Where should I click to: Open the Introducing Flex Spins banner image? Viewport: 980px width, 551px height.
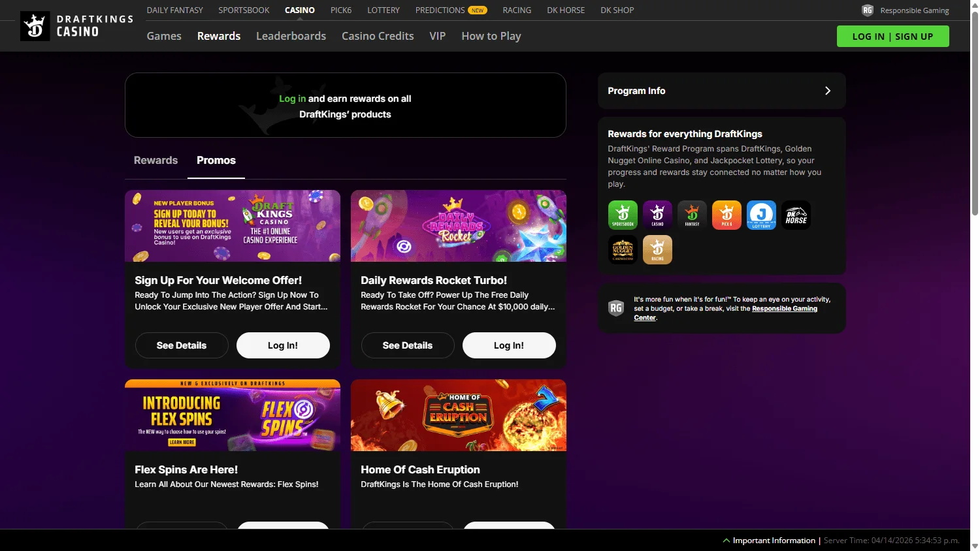(233, 415)
